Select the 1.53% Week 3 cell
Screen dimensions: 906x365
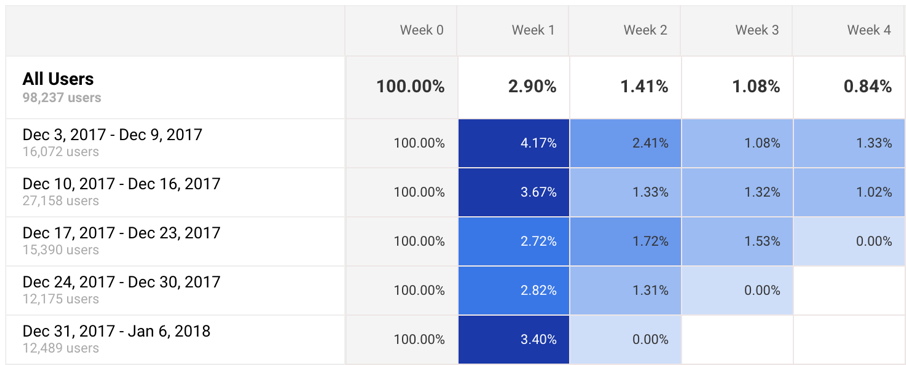click(x=737, y=241)
